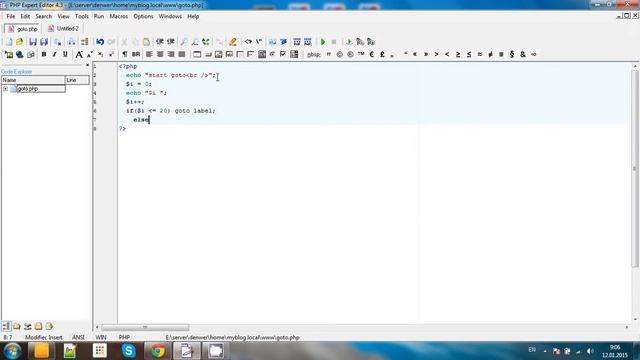Image resolution: width=640 pixels, height=360 pixels.
Task: Click the align center icon
Action: coord(160,54)
